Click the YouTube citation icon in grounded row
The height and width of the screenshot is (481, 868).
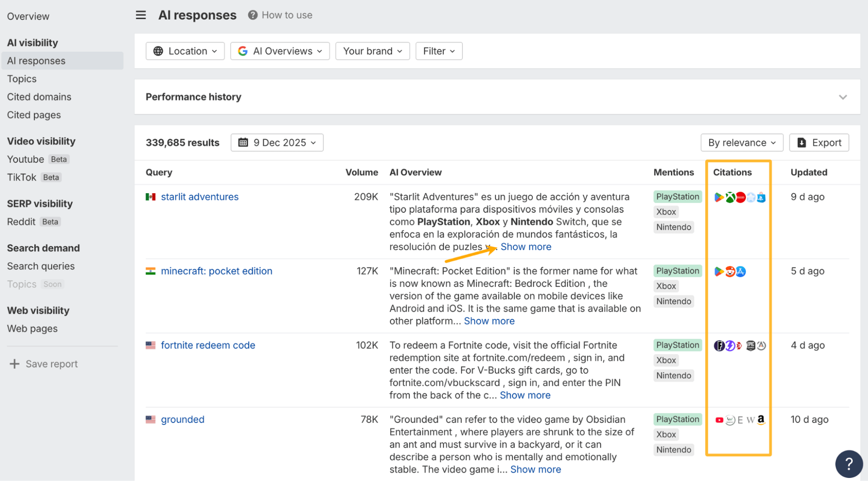(x=719, y=420)
